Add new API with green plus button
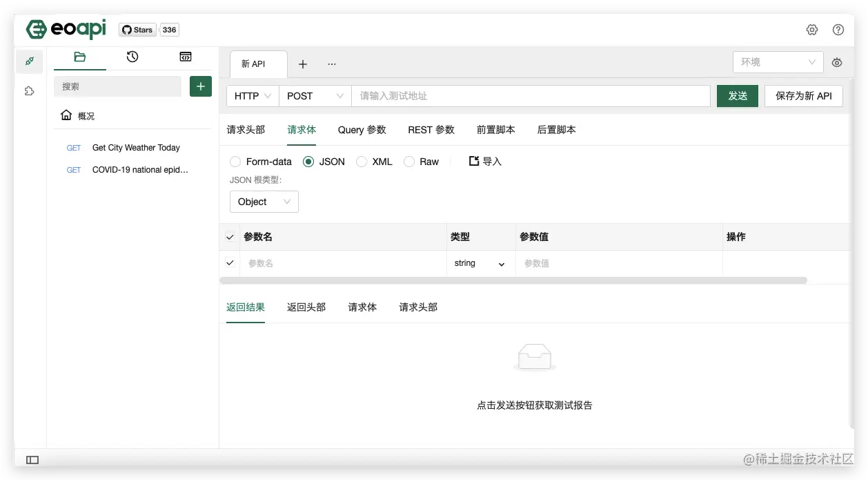This screenshot has height=480, width=868. point(201,86)
